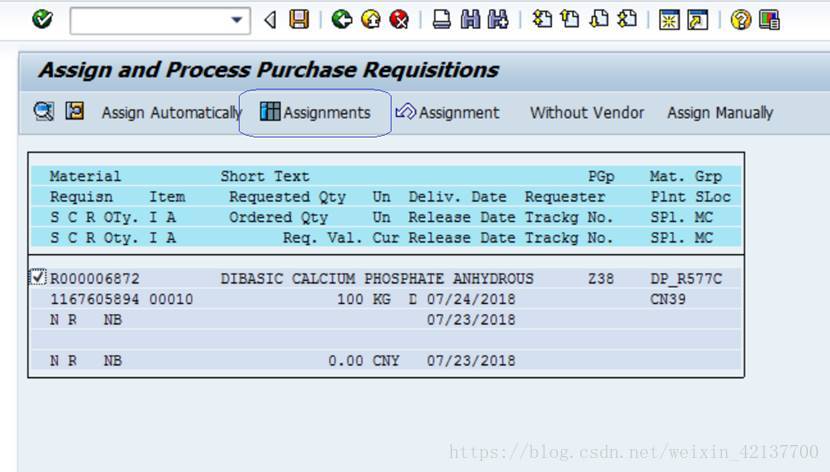Click the Short Text column header

[265, 176]
